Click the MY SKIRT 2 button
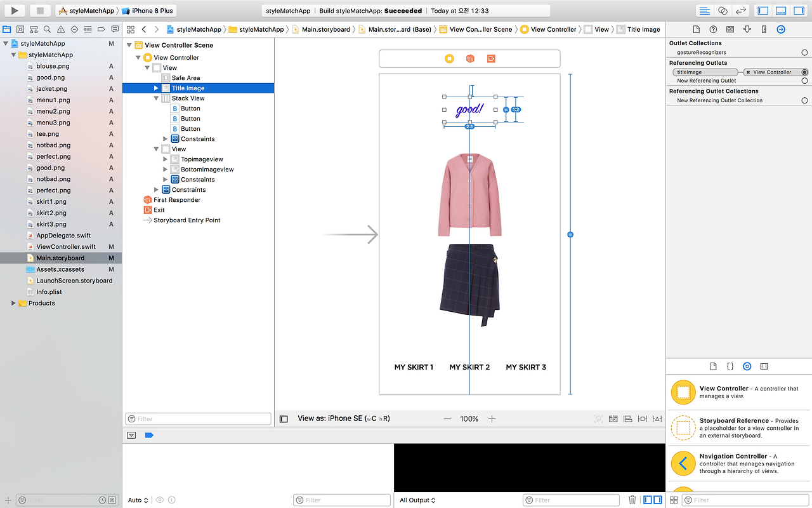Screen dimensions: 812x508 click(469, 367)
